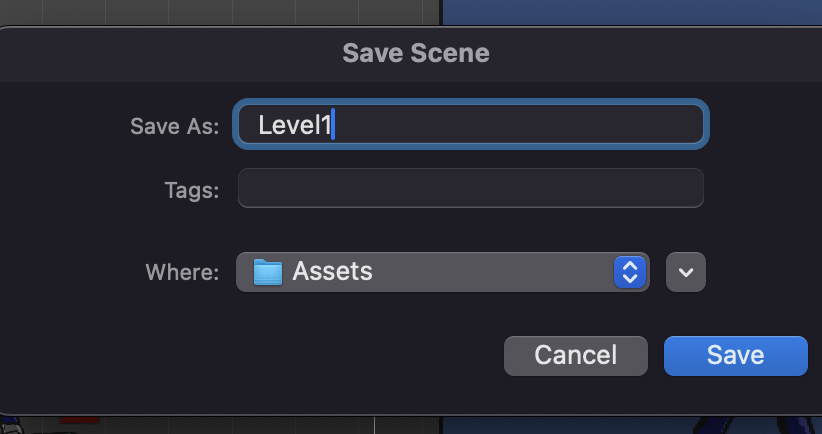Expand the full file browser chevron
Screen dimensions: 822x434
(685, 271)
